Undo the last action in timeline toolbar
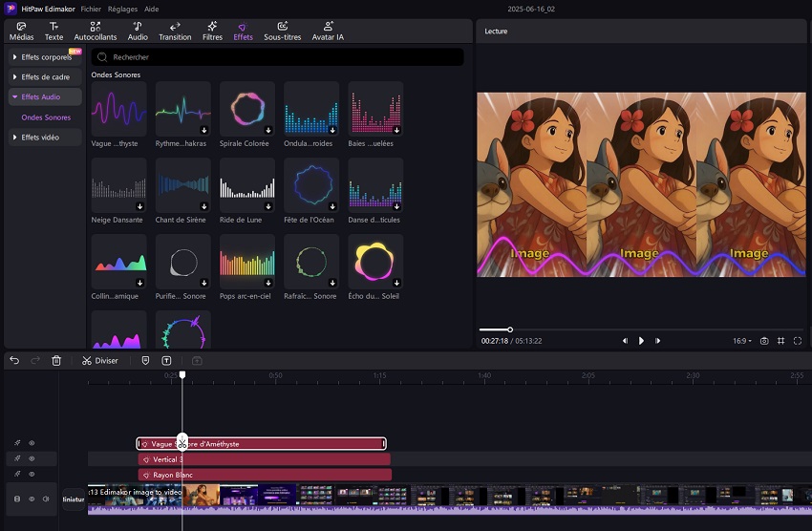 pyautogui.click(x=14, y=360)
